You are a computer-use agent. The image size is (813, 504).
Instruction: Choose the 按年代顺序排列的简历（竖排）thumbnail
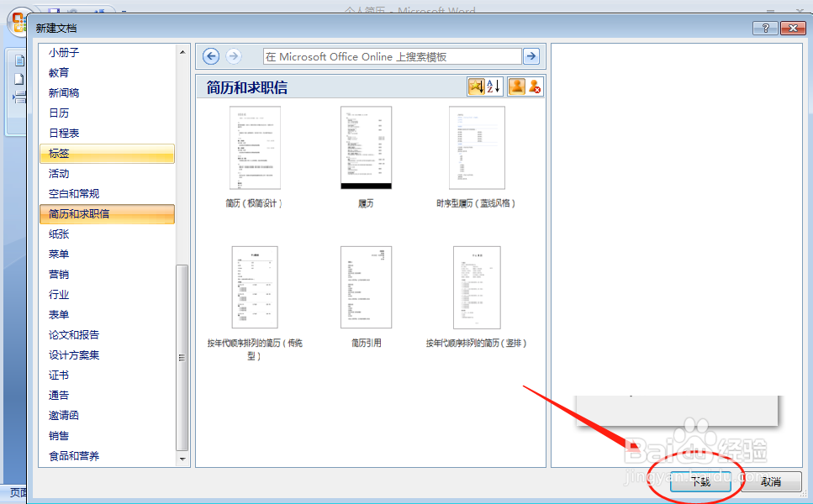[477, 287]
